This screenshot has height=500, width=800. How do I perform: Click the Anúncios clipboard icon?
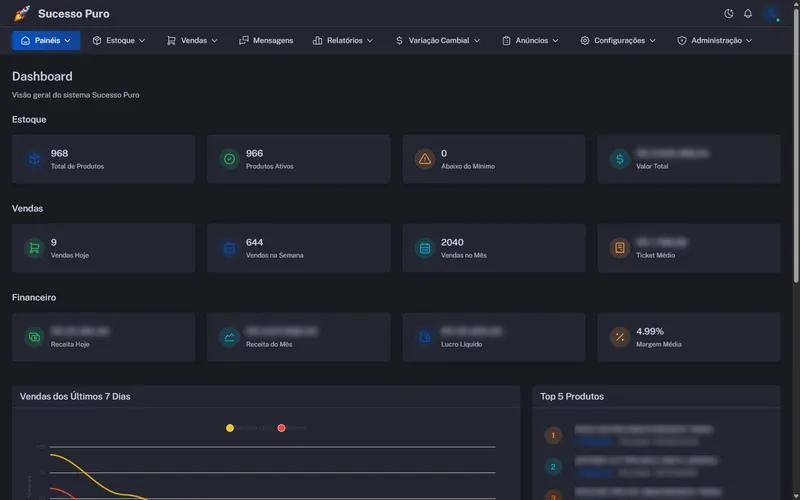tap(506, 40)
